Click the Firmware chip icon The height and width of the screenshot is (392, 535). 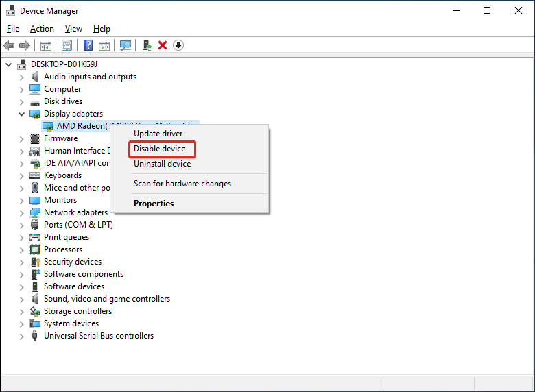[x=35, y=138]
